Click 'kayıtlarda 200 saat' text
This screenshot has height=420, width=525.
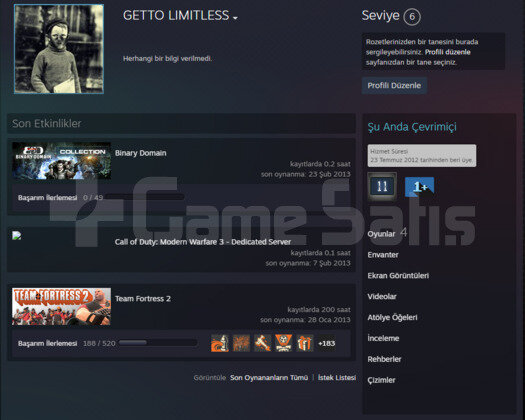pos(319,309)
